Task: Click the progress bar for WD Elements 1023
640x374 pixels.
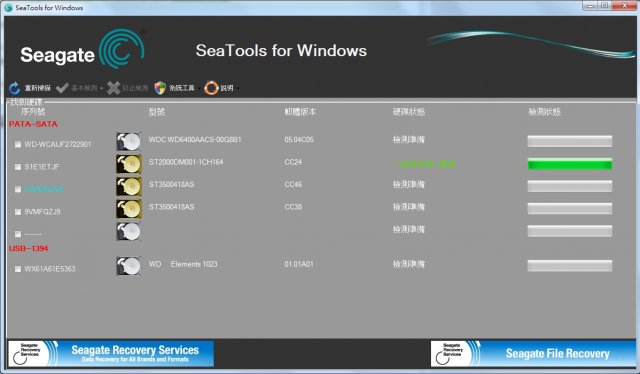Action: (x=570, y=266)
